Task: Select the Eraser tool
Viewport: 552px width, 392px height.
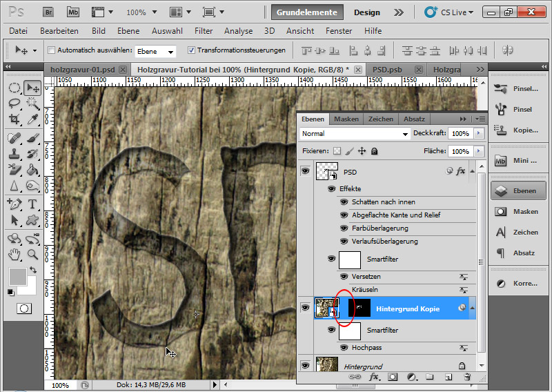Action: coord(14,170)
